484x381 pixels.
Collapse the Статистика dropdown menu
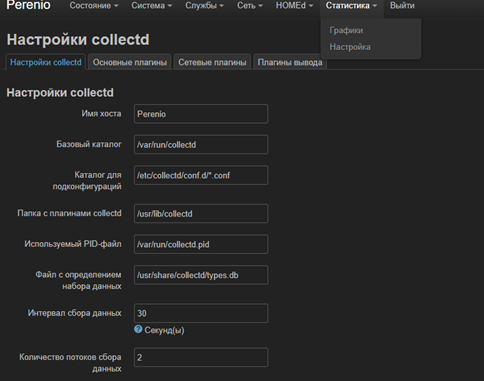pyautogui.click(x=351, y=6)
